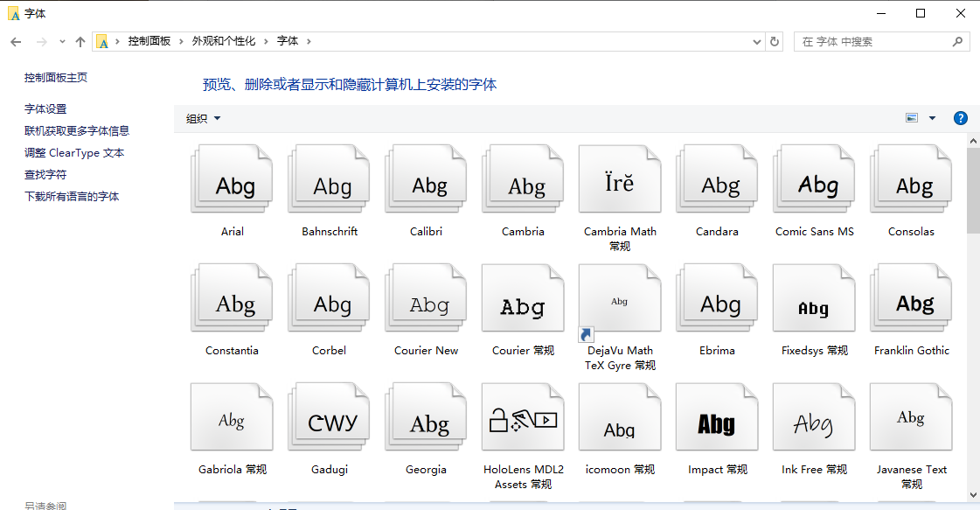Select the Javanese Text font
980x510 pixels.
911,417
